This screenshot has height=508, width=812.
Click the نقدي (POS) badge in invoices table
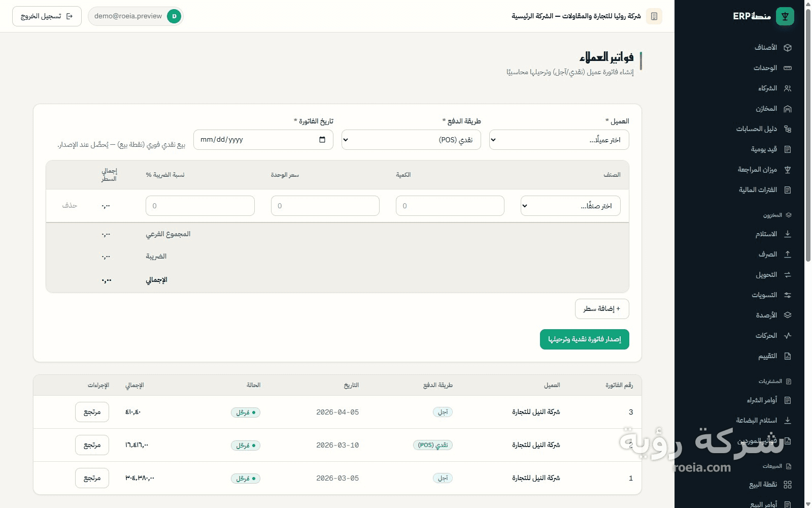pyautogui.click(x=433, y=445)
